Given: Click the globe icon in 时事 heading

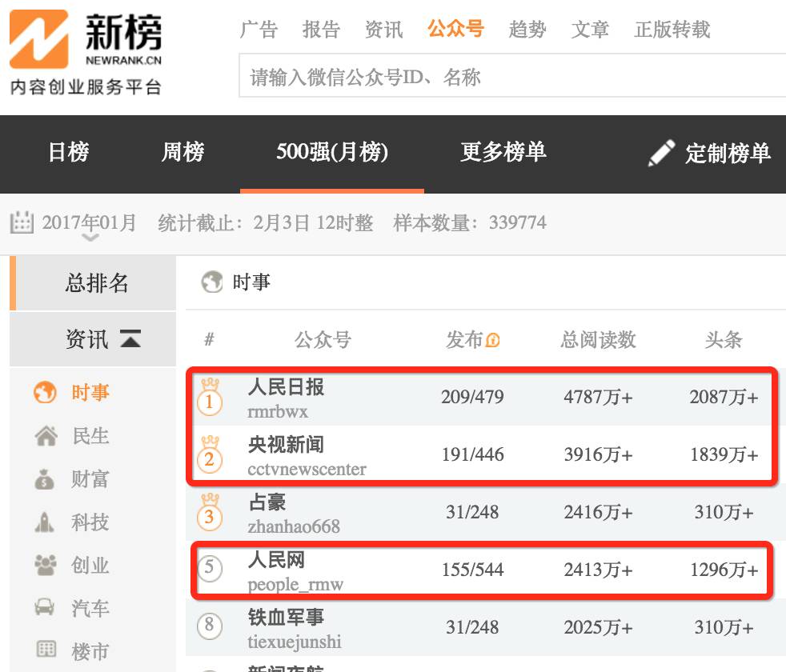Looking at the screenshot, I should pos(211,282).
